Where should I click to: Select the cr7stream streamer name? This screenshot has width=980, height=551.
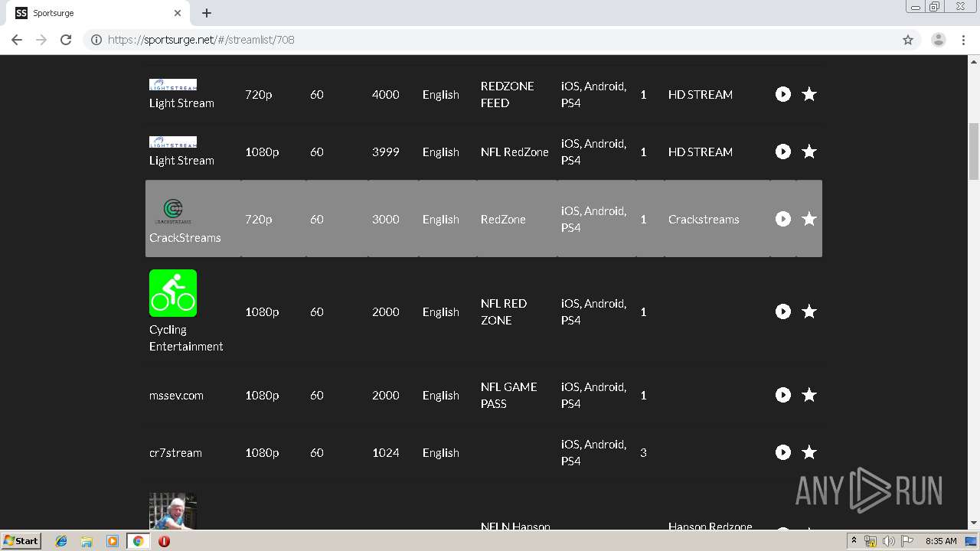175,453
